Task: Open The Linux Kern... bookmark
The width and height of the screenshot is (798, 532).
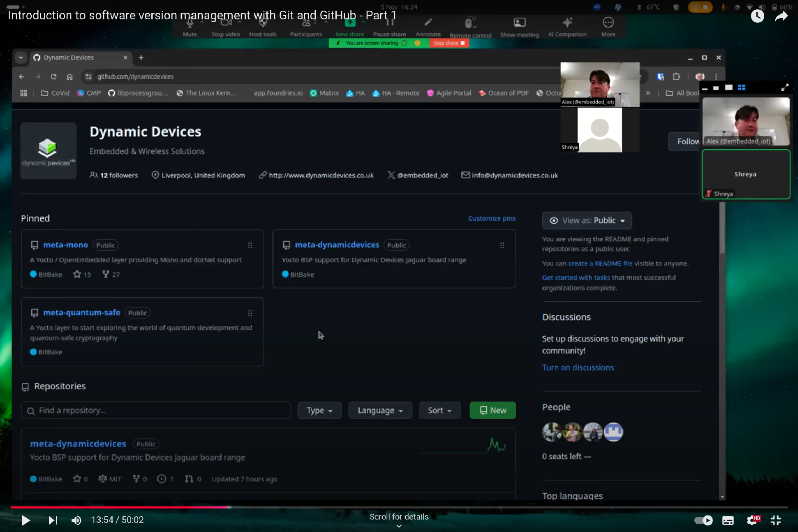Action: [x=206, y=93]
